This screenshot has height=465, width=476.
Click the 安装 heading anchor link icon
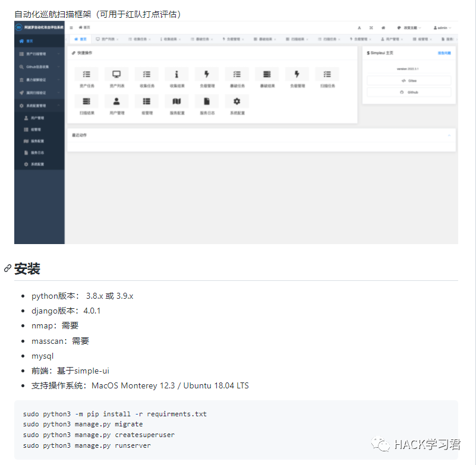8,268
